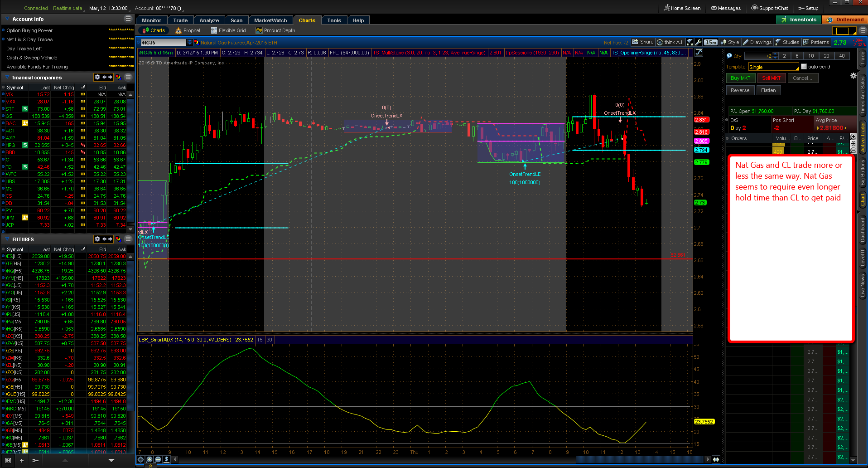Toggle the Live News side tab
The height and width of the screenshot is (468, 868).
click(863, 285)
